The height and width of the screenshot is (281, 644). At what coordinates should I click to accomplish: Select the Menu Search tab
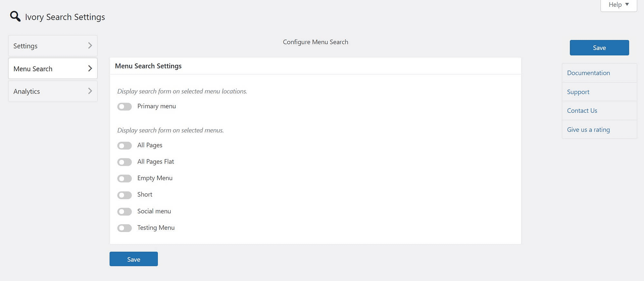(x=33, y=69)
